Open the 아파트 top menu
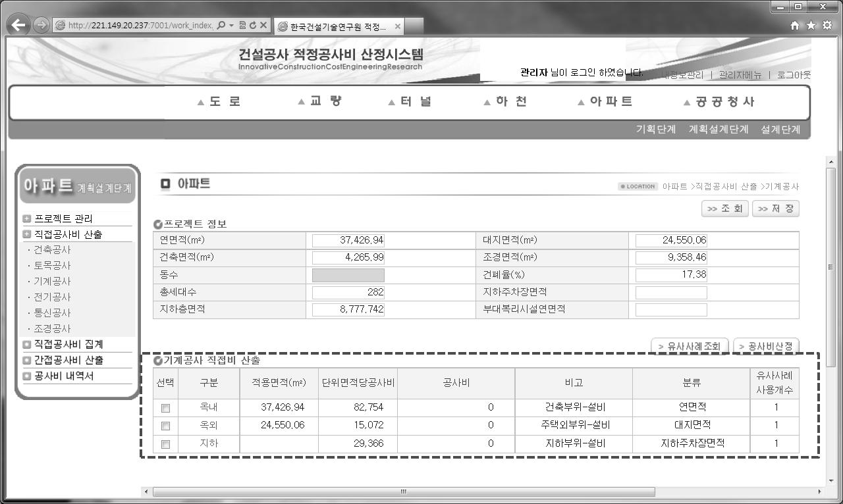843x504 pixels. [x=605, y=101]
